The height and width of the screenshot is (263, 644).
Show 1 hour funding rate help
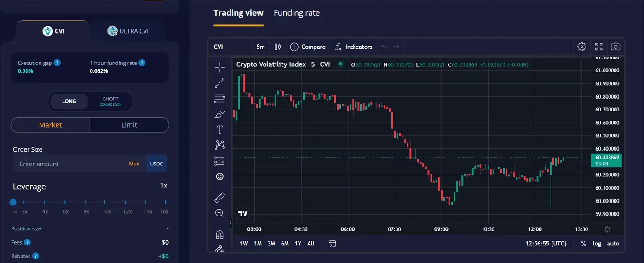click(x=142, y=63)
